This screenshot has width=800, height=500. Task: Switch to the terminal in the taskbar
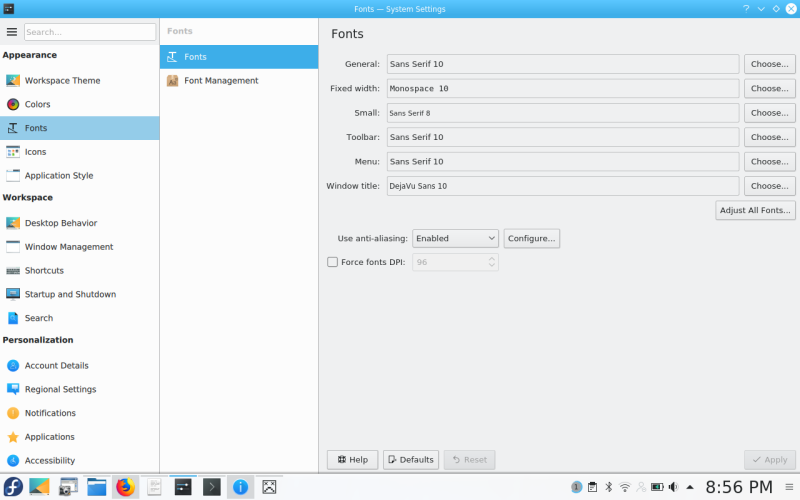[211, 487]
